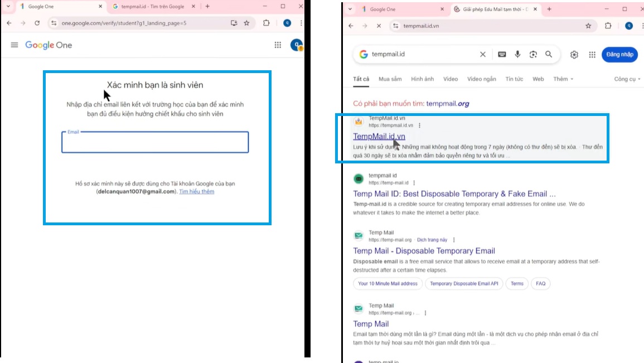Select the 'Video' search tab

(451, 79)
